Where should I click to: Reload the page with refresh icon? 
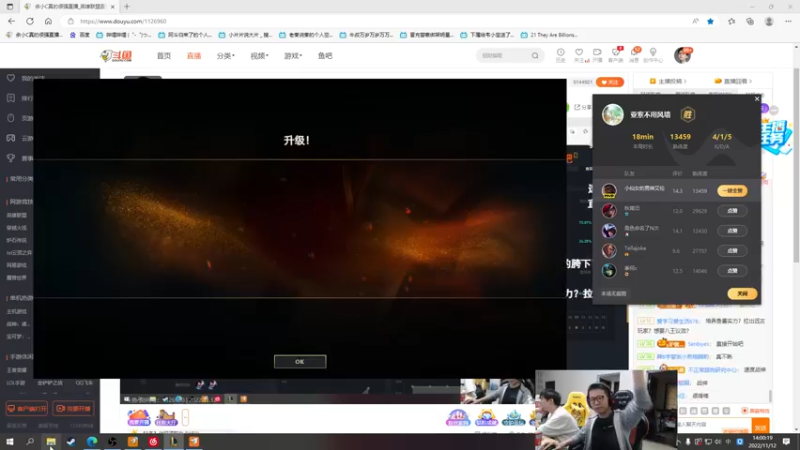30,21
